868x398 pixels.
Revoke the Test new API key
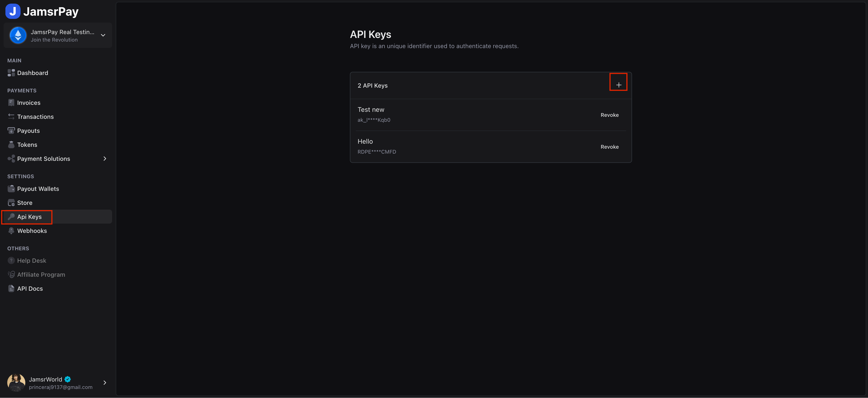coord(610,115)
